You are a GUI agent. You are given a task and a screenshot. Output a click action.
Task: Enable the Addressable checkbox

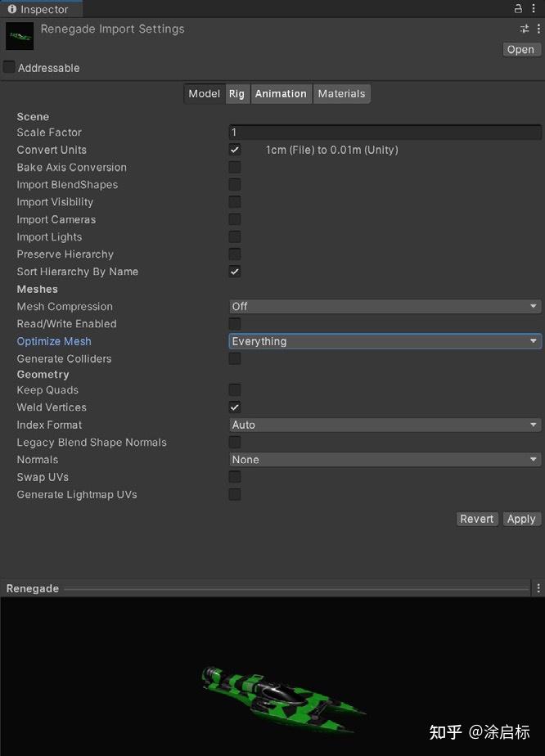(x=9, y=67)
